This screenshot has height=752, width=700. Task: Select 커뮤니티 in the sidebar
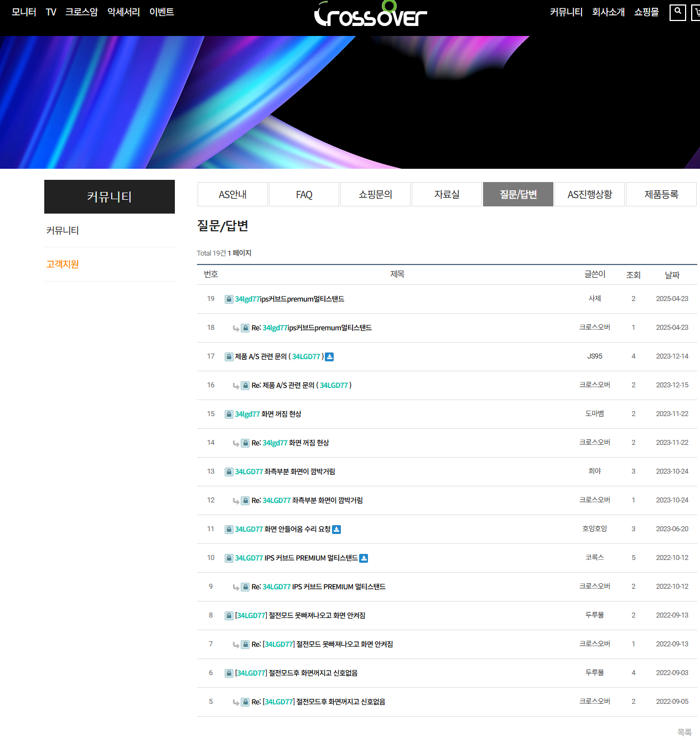(x=63, y=230)
